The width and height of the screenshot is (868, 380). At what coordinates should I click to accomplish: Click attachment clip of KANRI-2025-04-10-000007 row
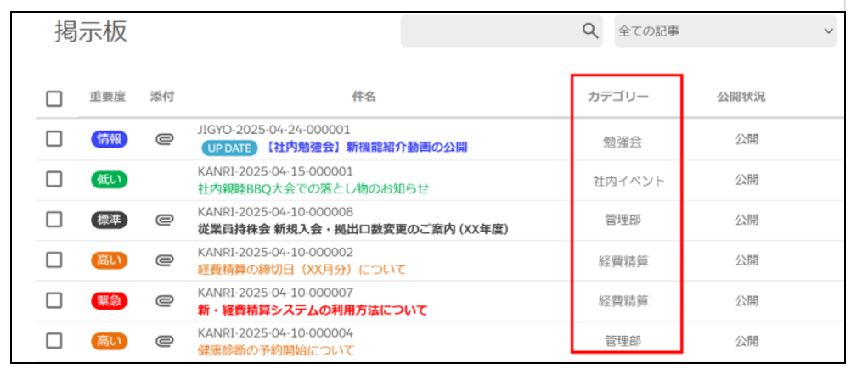pos(164,301)
